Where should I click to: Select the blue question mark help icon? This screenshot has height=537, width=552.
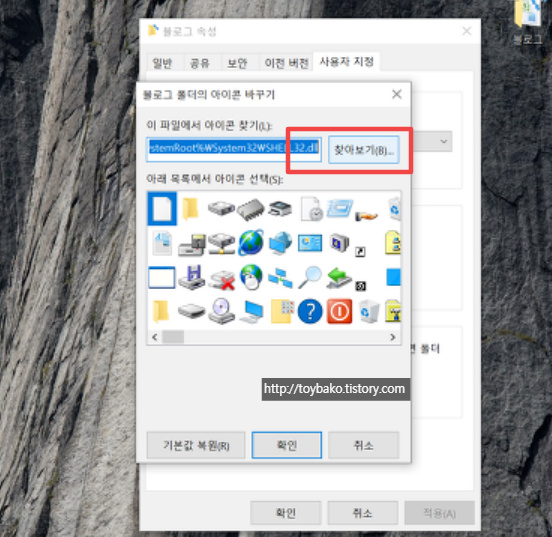[310, 311]
